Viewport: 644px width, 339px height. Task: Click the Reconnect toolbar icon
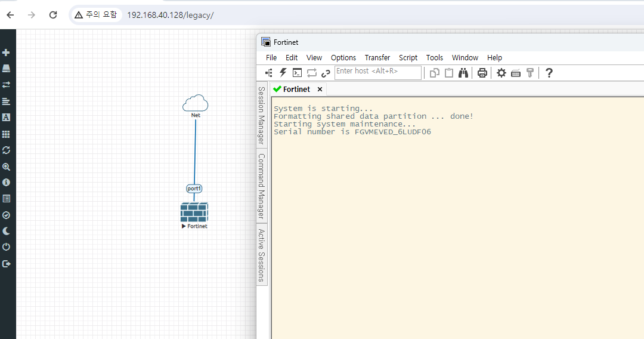312,73
